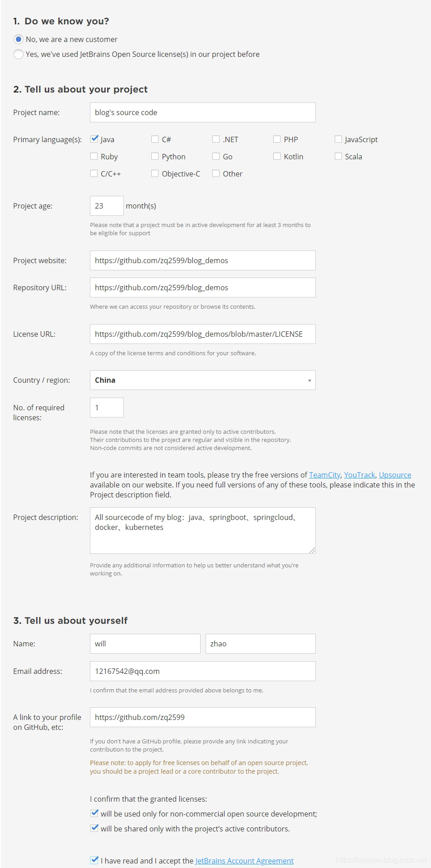Viewport: 431px width, 868px height.
Task: Open the TeamCity link
Action: (324, 475)
